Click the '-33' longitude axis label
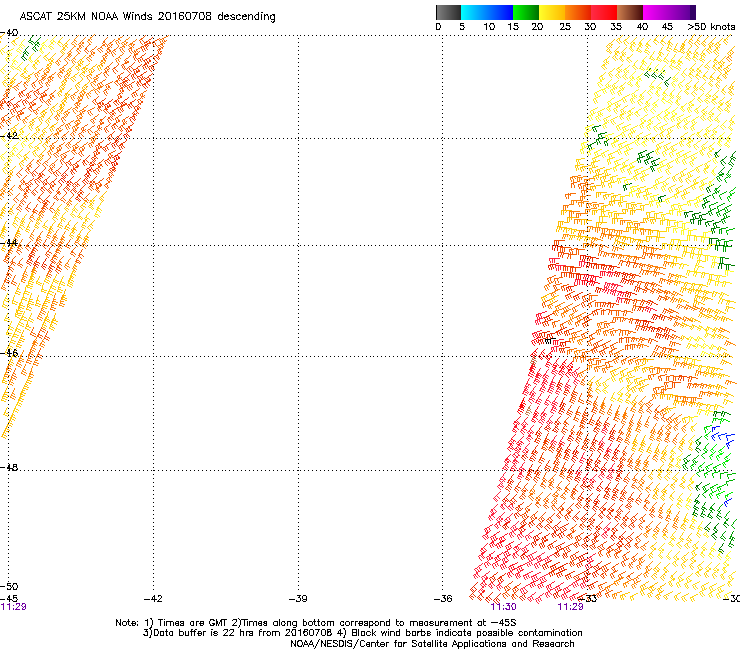Image resolution: width=740 pixels, height=650 pixels. [588, 599]
